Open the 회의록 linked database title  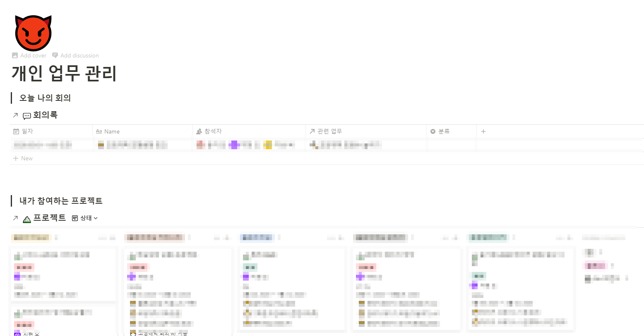click(45, 115)
